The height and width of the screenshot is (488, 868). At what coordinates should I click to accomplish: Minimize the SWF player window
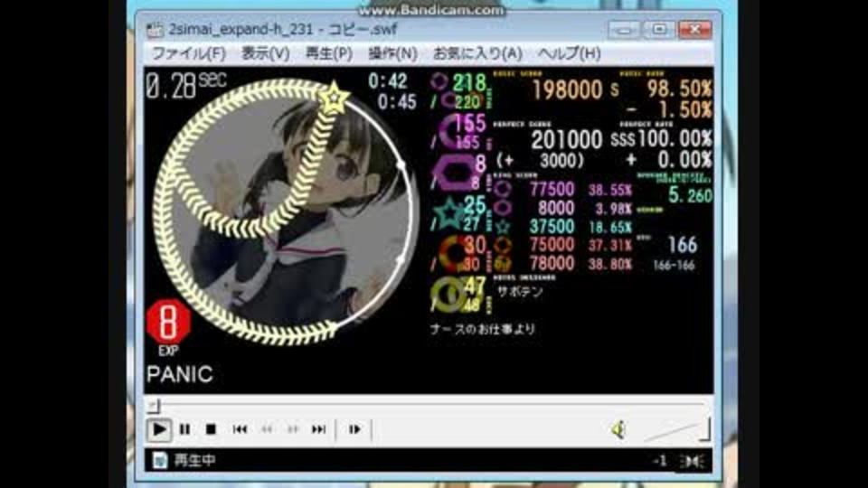click(625, 30)
